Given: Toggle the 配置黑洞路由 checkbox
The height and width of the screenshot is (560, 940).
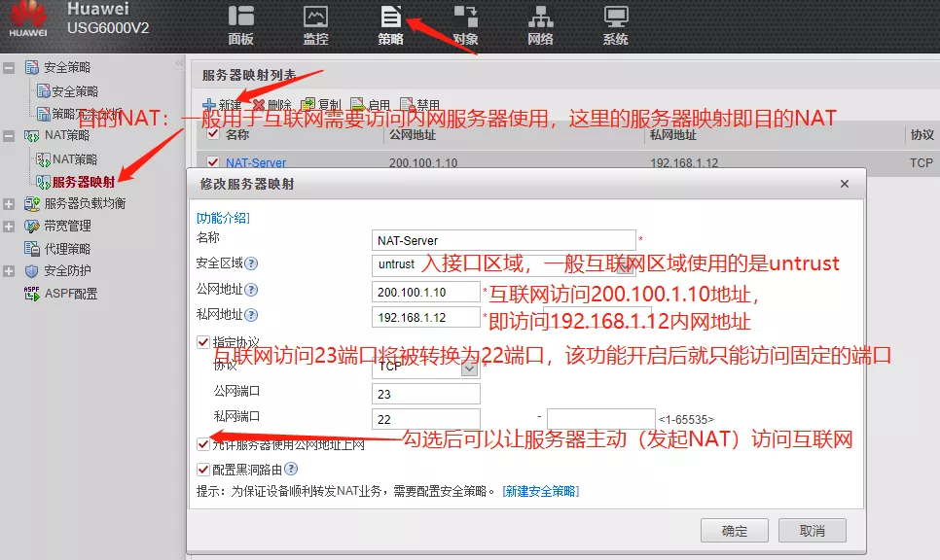Looking at the screenshot, I should pyautogui.click(x=203, y=469).
